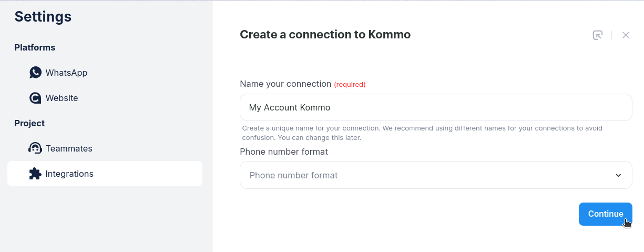644x252 pixels.
Task: Click the pop-out arrow icon in dialog header
Action: point(598,35)
